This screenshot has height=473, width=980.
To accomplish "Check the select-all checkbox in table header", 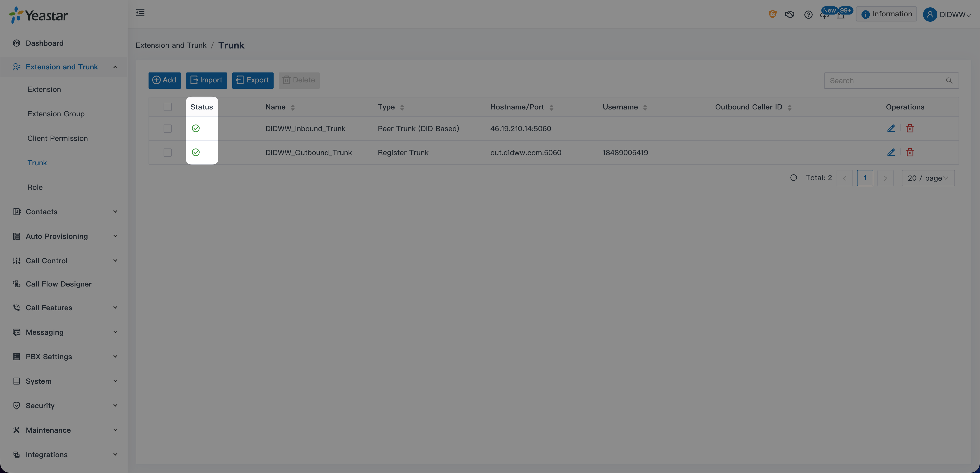I will (167, 107).
